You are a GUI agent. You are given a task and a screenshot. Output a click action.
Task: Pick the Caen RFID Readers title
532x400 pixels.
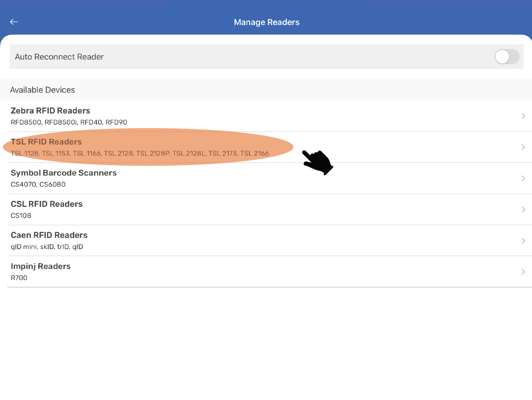click(x=49, y=235)
